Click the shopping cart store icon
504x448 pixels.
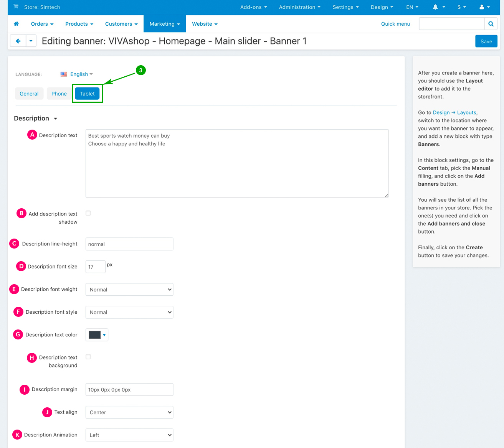[x=16, y=7]
